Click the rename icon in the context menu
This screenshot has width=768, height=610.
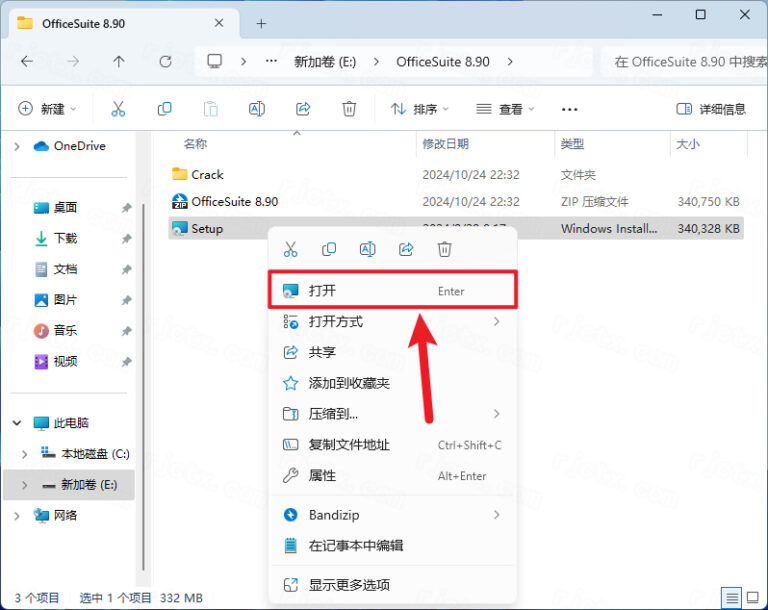point(367,249)
